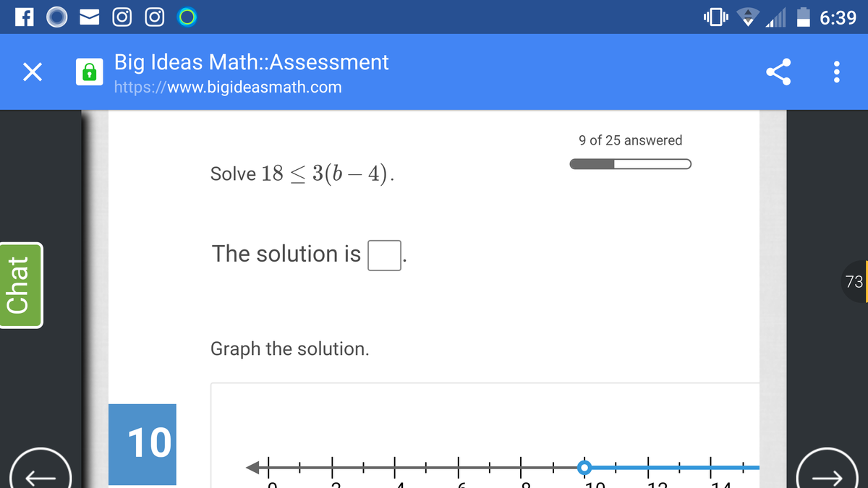Click the bigideasmath.com URL text

(228, 87)
